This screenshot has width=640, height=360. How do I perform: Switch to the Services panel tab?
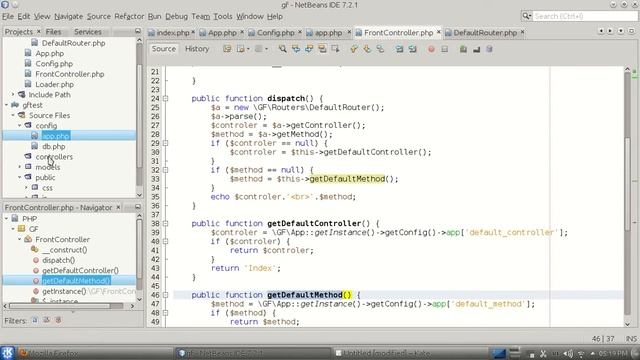tap(88, 31)
